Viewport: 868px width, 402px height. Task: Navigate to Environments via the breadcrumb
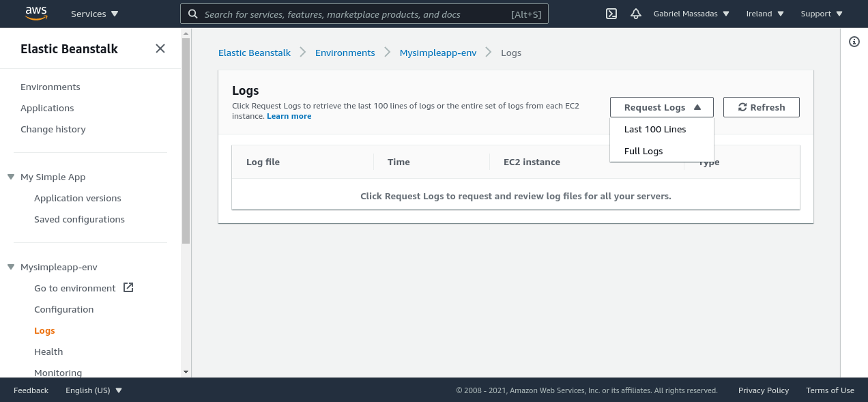345,53
